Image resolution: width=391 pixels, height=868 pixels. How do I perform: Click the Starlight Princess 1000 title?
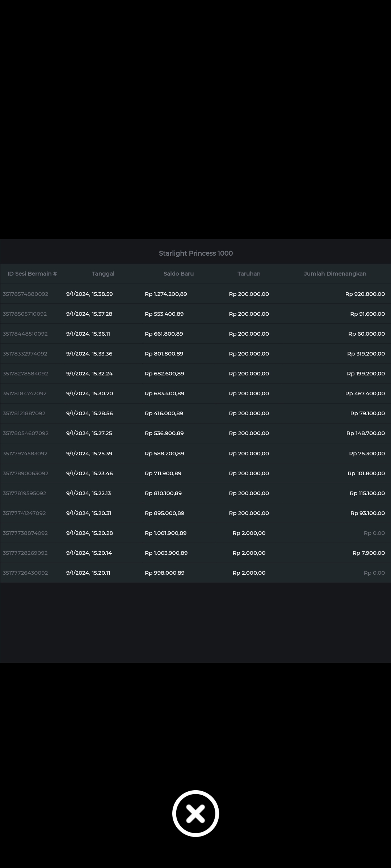click(x=195, y=253)
